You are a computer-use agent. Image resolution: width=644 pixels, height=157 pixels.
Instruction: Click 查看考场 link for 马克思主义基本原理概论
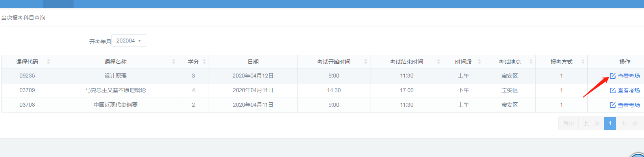pos(625,91)
